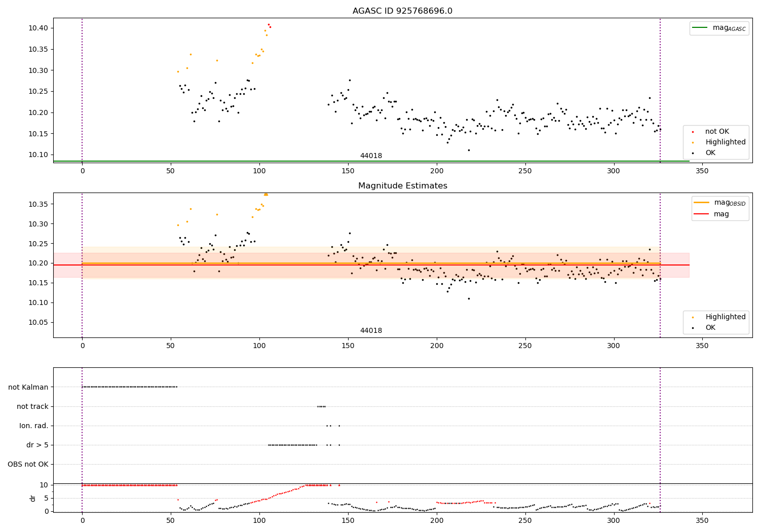Click the 10.30 y-tick in top plot
The image size is (760, 532).
click(39, 70)
